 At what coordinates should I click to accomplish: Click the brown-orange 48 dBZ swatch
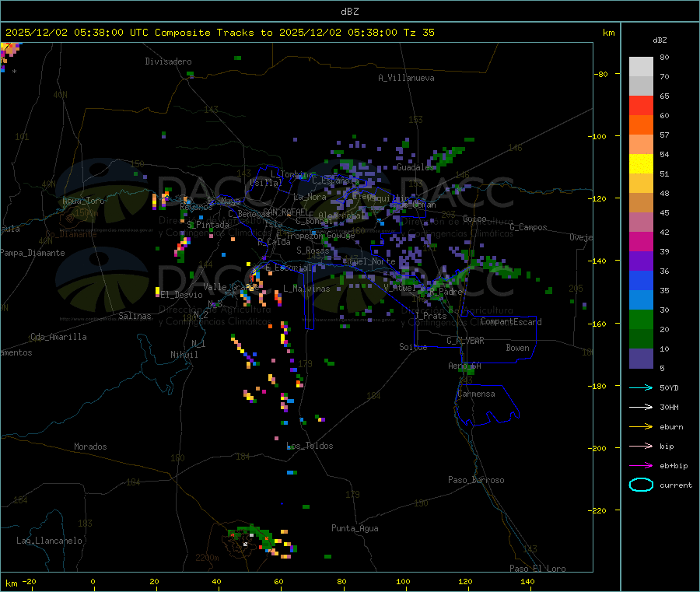[641, 203]
